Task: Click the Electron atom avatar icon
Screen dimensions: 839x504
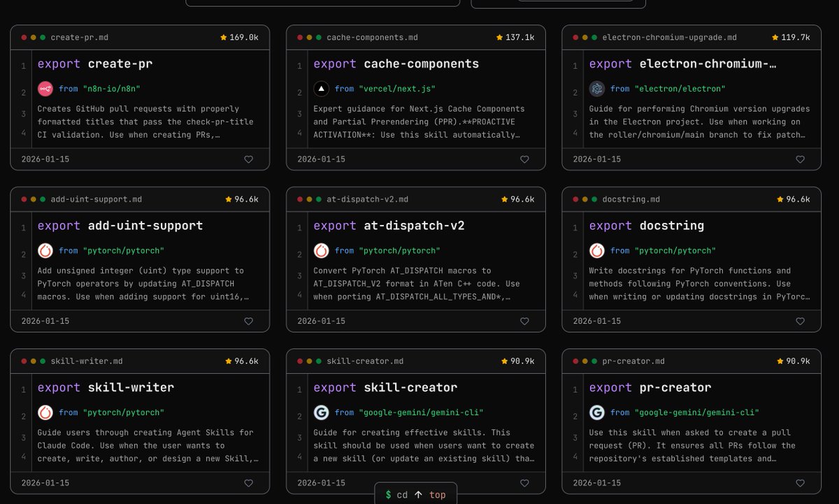Action: click(596, 89)
